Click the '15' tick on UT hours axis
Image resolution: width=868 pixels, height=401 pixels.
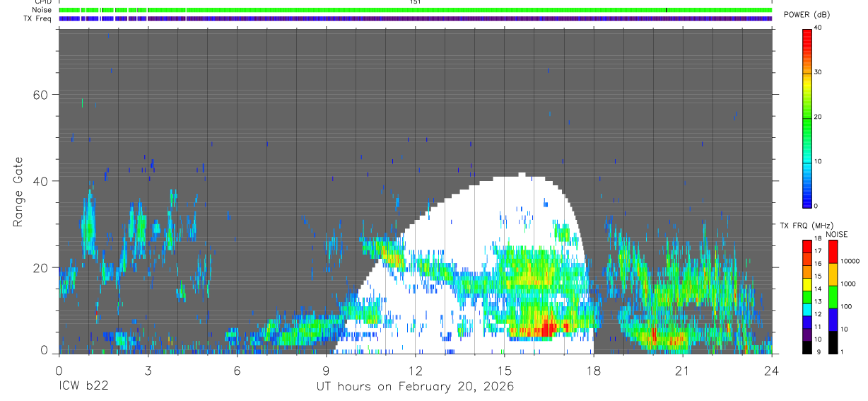(x=504, y=370)
